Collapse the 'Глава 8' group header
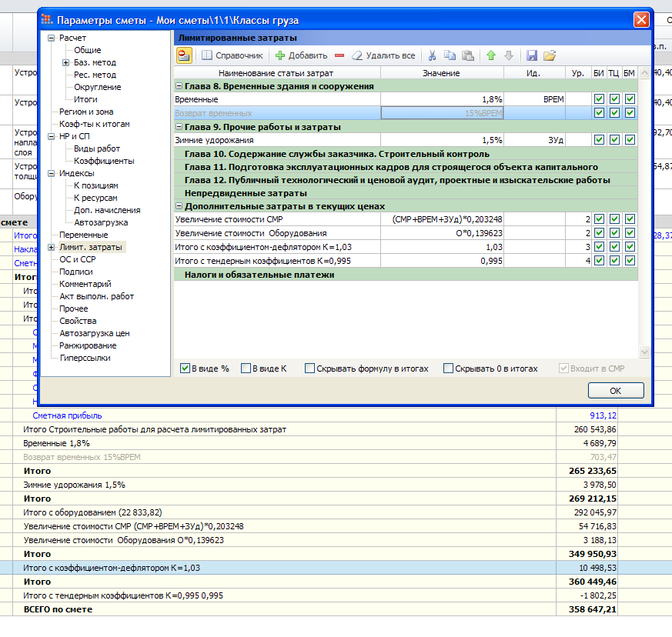This screenshot has width=672, height=637. point(179,87)
